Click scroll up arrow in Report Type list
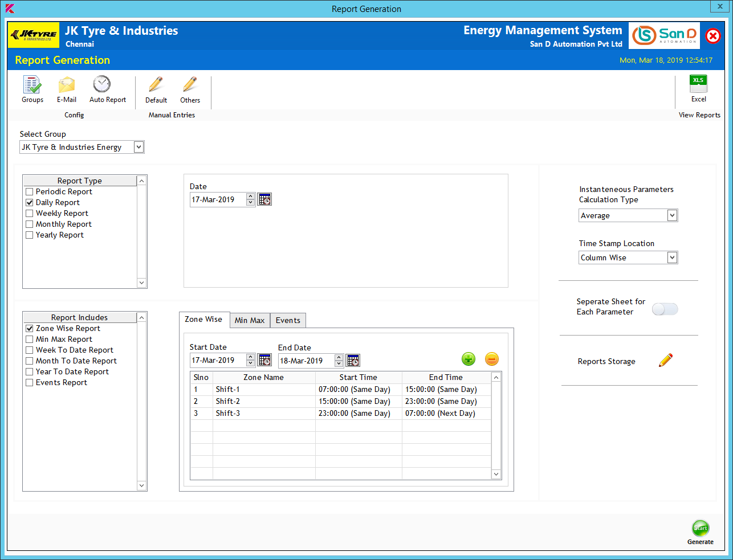 tap(142, 181)
